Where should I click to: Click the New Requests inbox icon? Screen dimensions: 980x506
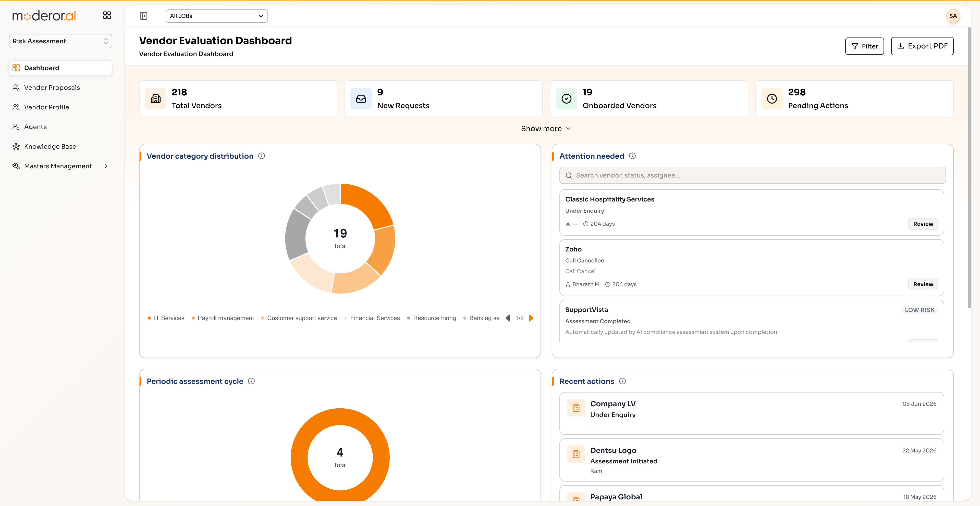pos(361,99)
